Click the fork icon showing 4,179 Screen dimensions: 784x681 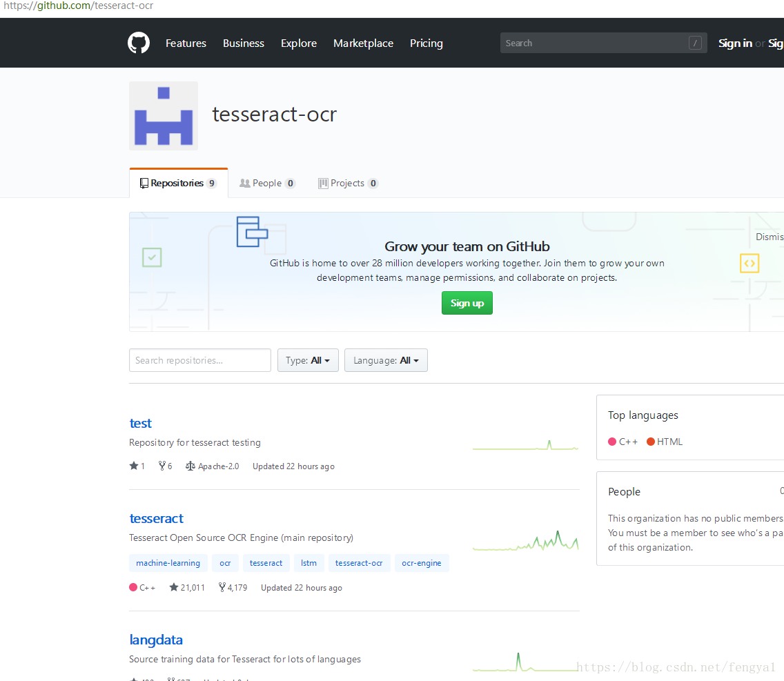click(x=222, y=587)
